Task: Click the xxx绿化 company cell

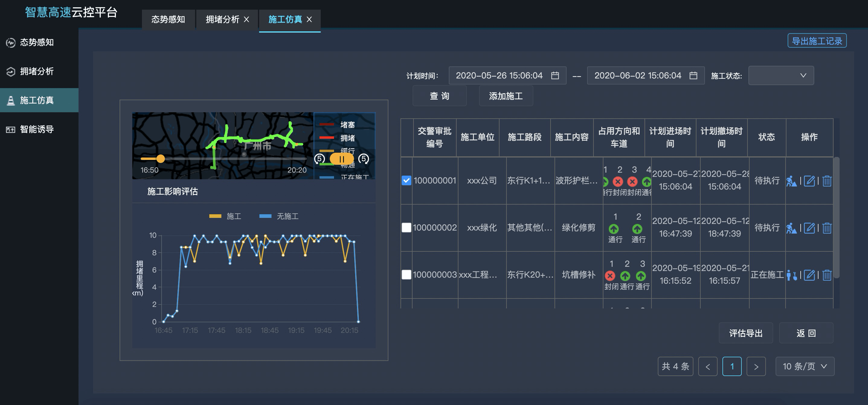Action: [482, 228]
